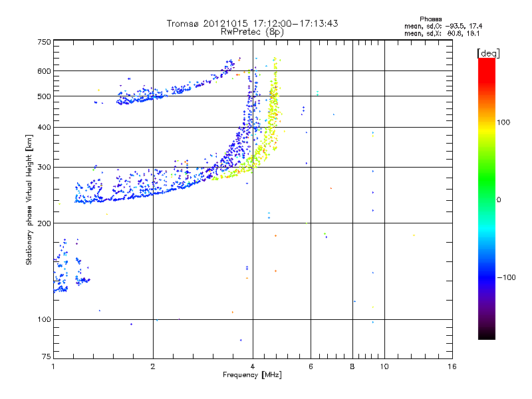Click the 'Frequency [MHz]' axis title
The height and width of the screenshot is (399, 532).
(252, 375)
